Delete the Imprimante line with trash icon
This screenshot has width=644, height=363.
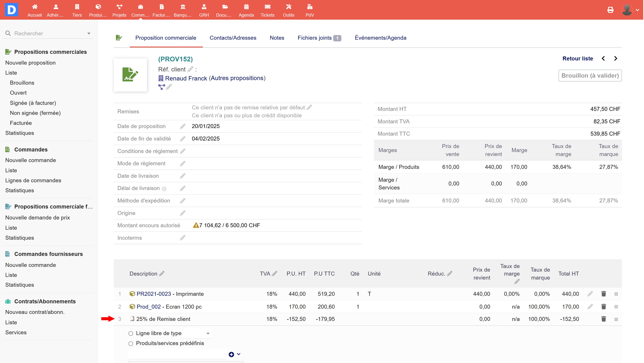tap(604, 294)
